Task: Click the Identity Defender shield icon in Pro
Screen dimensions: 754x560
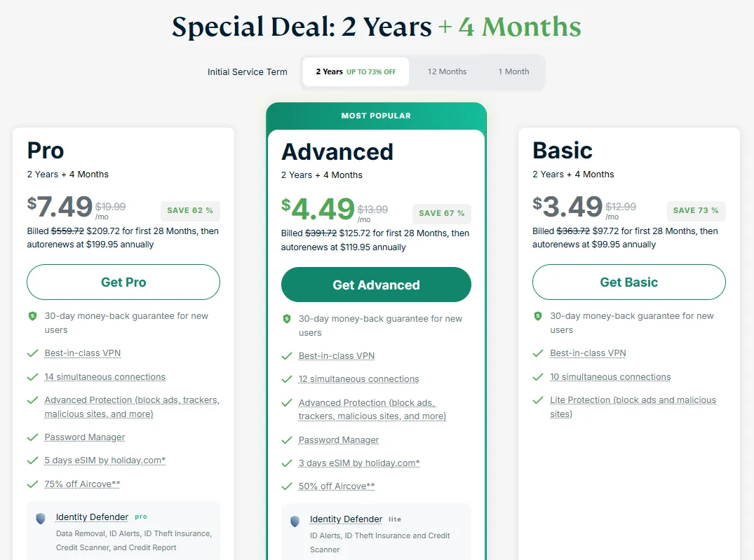Action: tap(41, 518)
